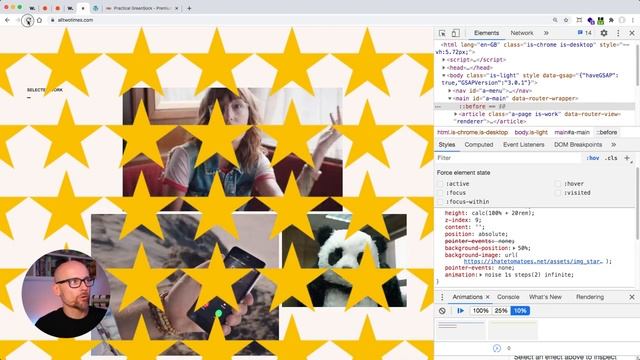Toggle the .cls class editor
The height and width of the screenshot is (360, 640).
point(611,158)
